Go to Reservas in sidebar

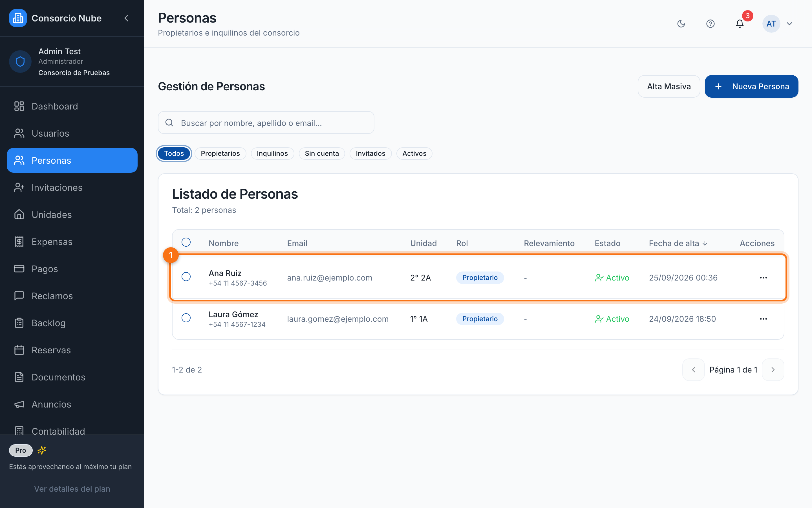[72, 350]
